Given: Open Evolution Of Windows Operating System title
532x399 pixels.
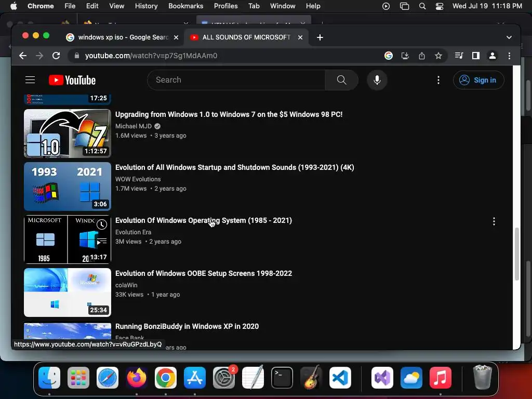Looking at the screenshot, I should click(204, 220).
